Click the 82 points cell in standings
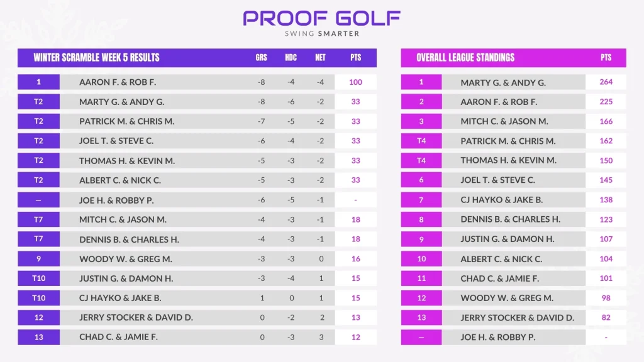The height and width of the screenshot is (362, 644). coord(606,318)
